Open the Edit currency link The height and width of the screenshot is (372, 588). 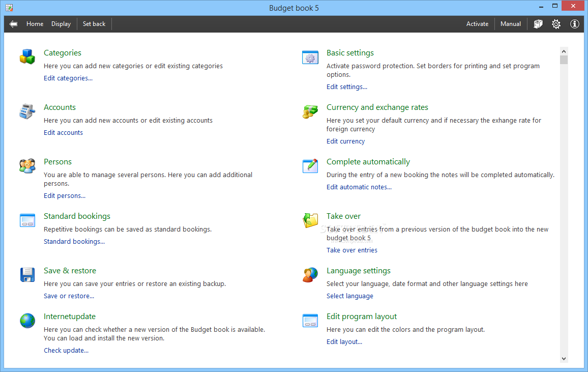click(346, 141)
